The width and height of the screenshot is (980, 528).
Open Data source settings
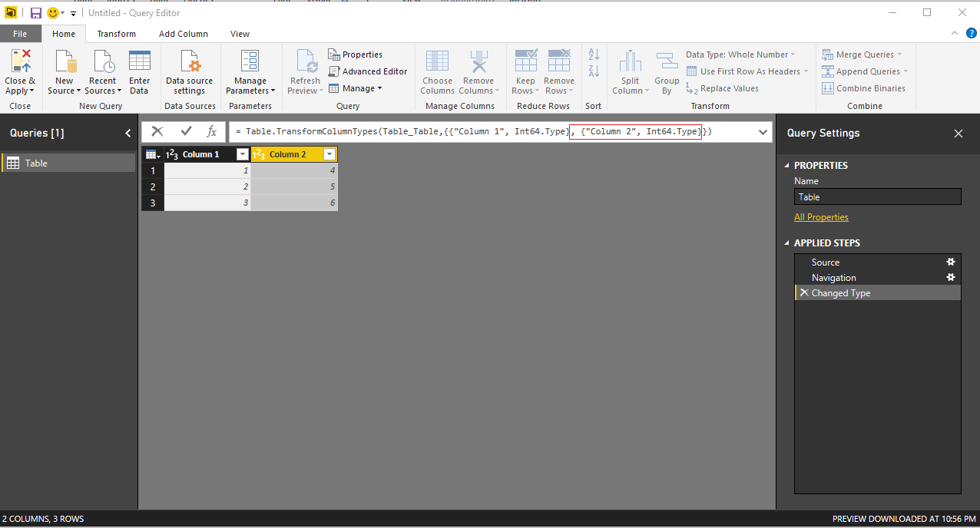click(189, 61)
